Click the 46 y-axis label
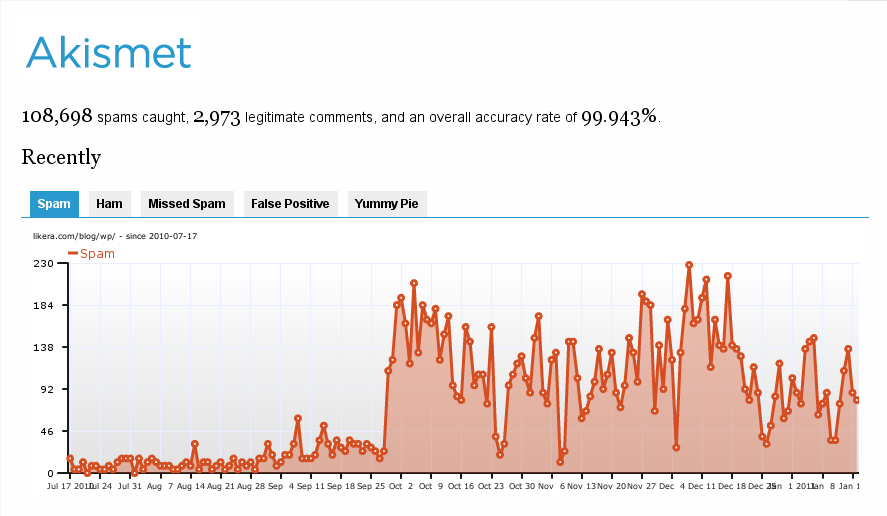 [46, 431]
